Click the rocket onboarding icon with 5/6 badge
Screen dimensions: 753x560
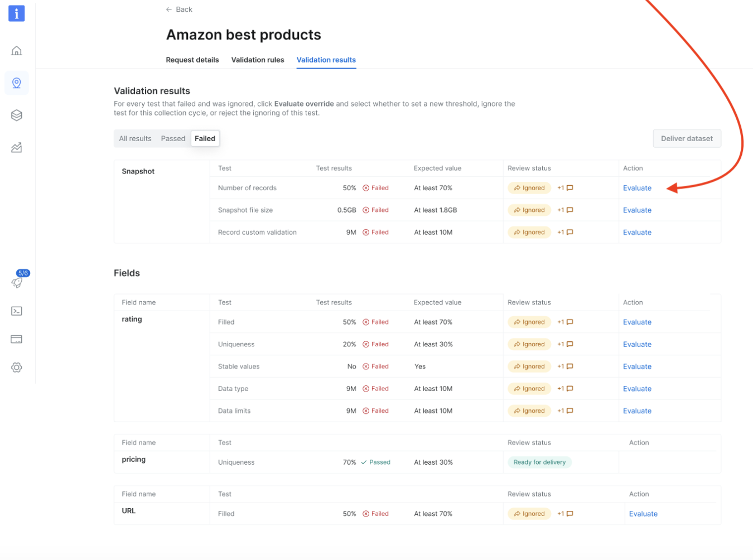pos(18,281)
